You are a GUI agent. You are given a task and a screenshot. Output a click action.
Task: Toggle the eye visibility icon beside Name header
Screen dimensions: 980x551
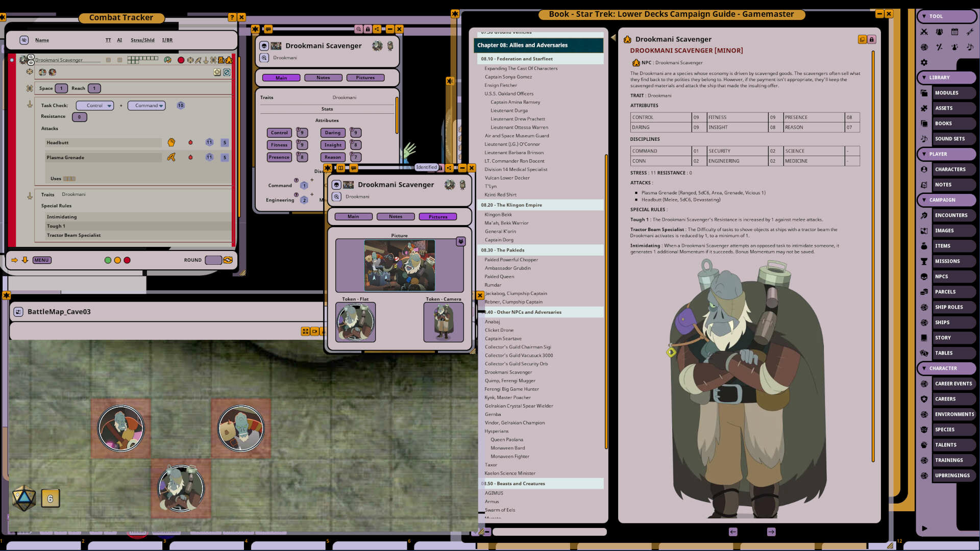(x=23, y=40)
